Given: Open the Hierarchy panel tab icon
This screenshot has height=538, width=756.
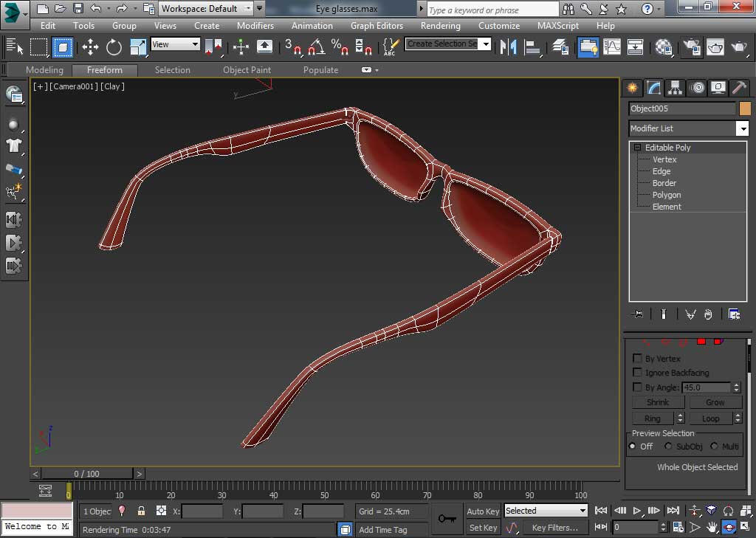Looking at the screenshot, I should click(x=675, y=88).
